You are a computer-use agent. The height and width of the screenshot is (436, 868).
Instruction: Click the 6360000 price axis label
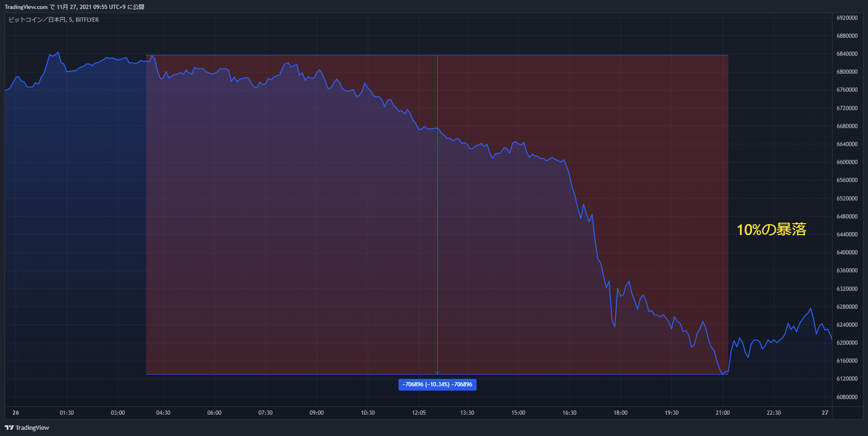click(847, 270)
